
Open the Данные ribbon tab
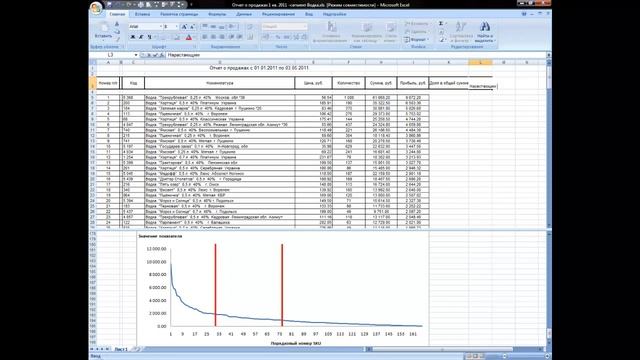(244, 14)
